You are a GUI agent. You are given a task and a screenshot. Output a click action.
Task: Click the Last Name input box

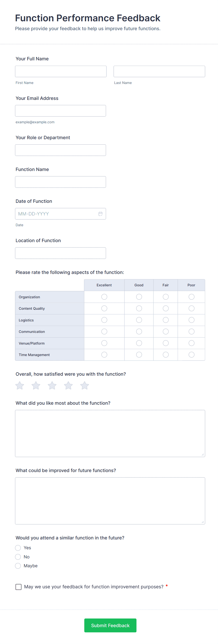(159, 72)
